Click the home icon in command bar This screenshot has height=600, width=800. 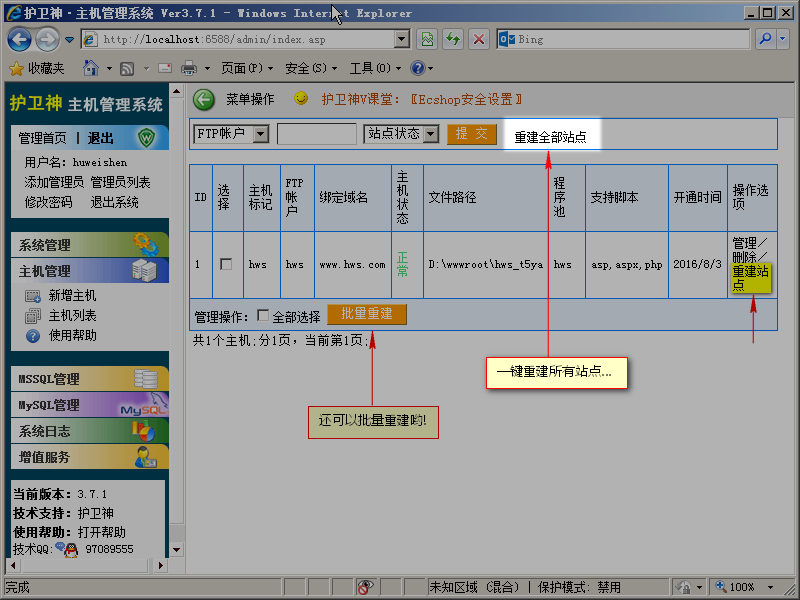coord(90,68)
